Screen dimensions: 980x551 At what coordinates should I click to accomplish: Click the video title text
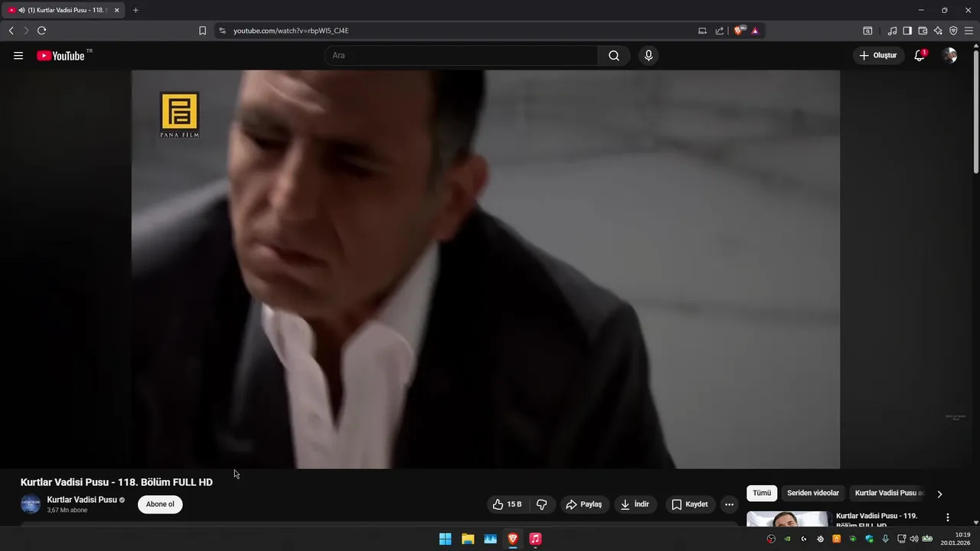pyautogui.click(x=116, y=482)
